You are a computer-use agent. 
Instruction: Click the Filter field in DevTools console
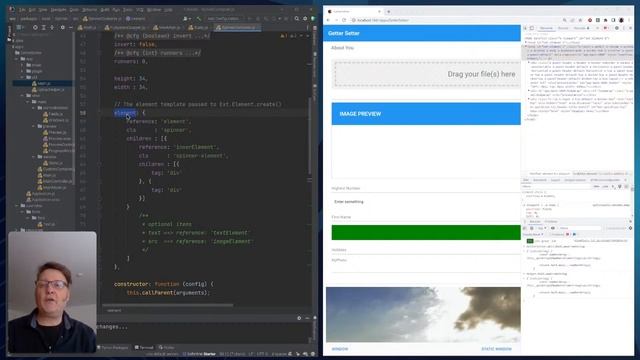[x=580, y=228]
